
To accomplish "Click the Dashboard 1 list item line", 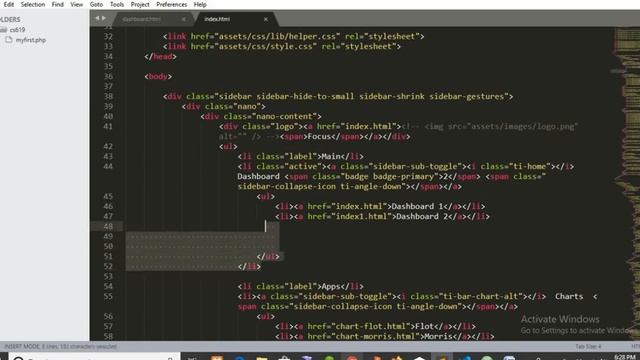I will pos(380,207).
